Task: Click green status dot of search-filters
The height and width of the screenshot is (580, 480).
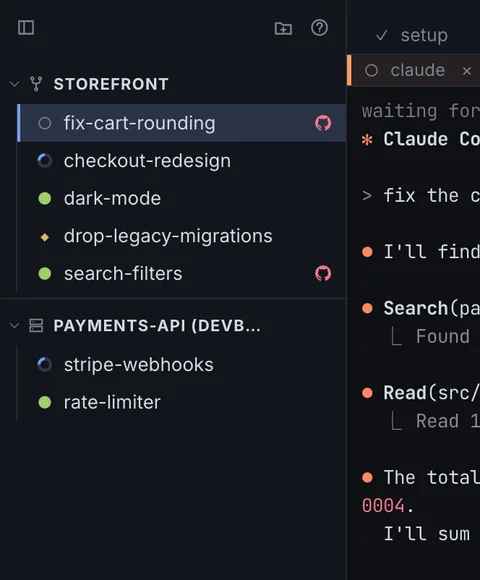Action: [45, 274]
